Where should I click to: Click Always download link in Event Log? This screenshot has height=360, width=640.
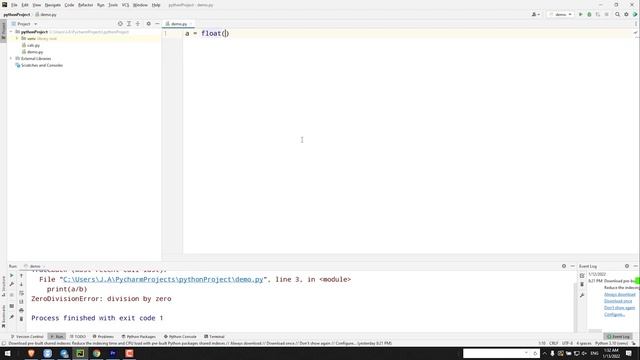point(620,294)
